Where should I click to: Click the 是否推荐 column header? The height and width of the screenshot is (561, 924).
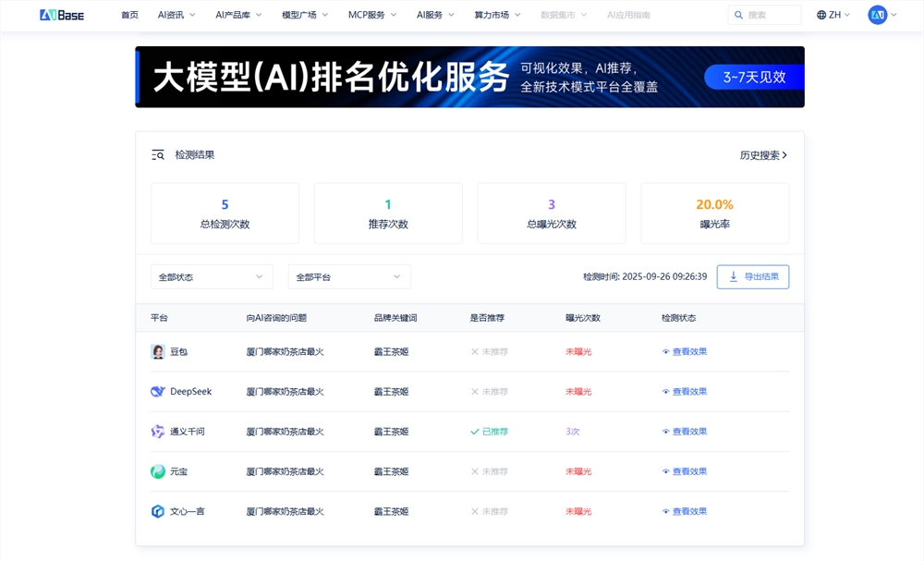(487, 318)
